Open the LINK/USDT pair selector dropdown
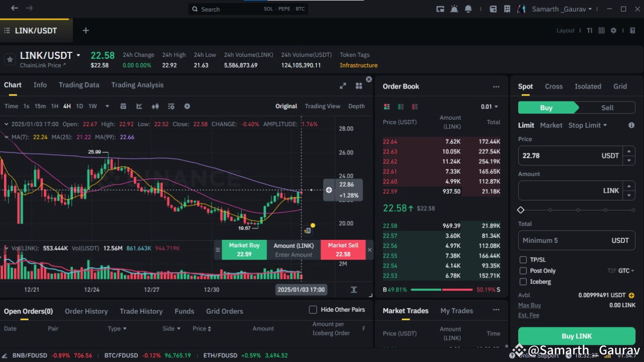This screenshot has width=644, height=362. pos(78,55)
